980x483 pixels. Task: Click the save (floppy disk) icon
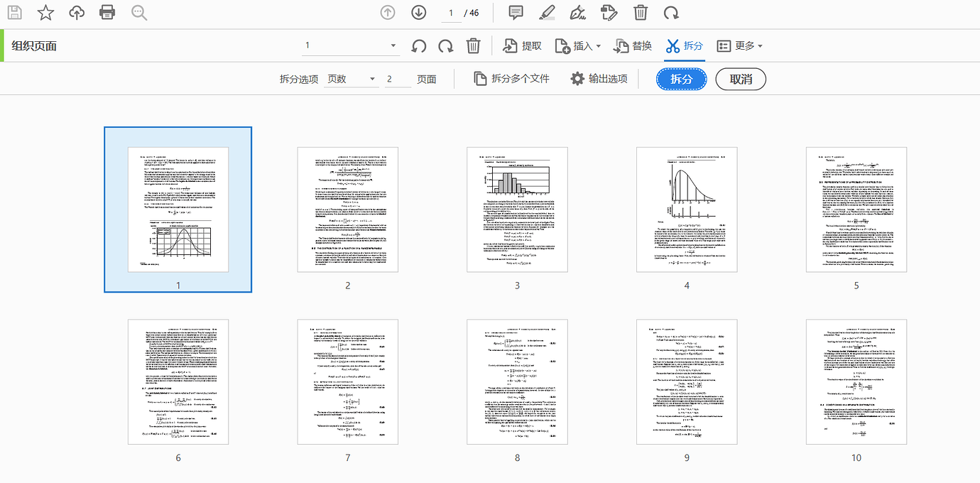15,13
